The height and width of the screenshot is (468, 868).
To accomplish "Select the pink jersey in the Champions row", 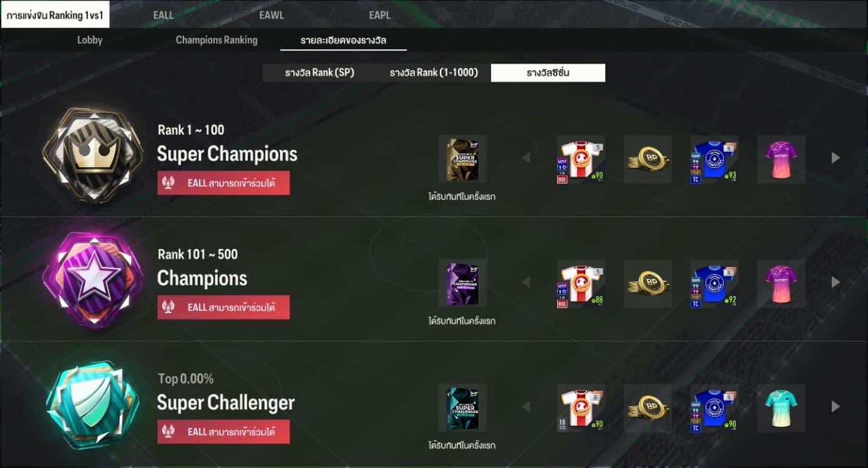I will (781, 283).
